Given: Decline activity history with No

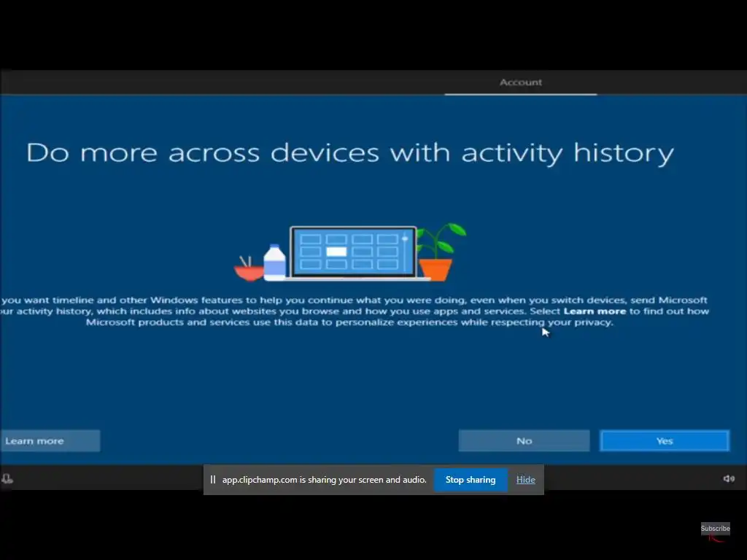Looking at the screenshot, I should point(524,441).
